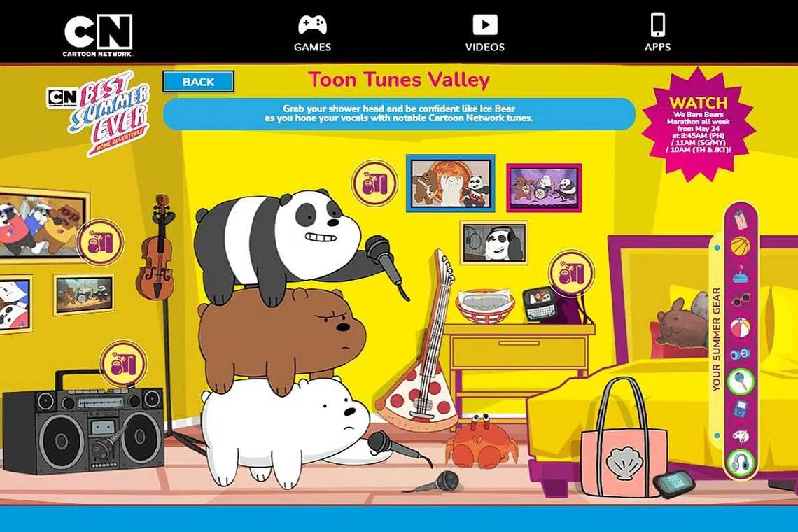
Task: Click the paint palette gear icon
Action: [x=740, y=436]
